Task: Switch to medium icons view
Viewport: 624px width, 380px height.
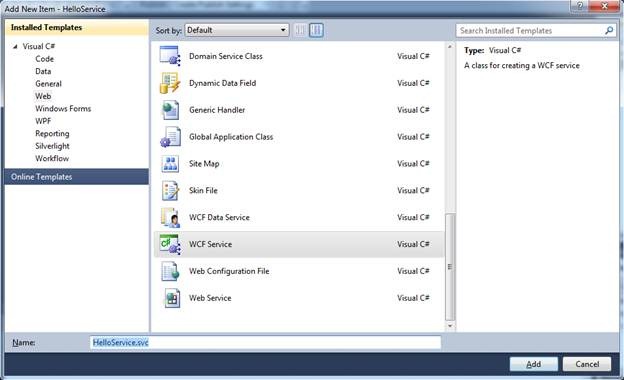Action: 316,30
